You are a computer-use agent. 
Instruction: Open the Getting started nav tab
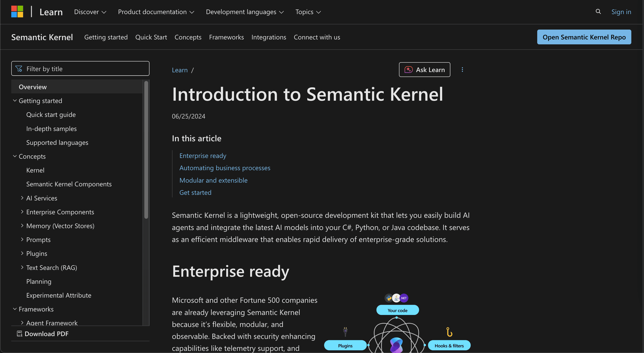point(106,37)
